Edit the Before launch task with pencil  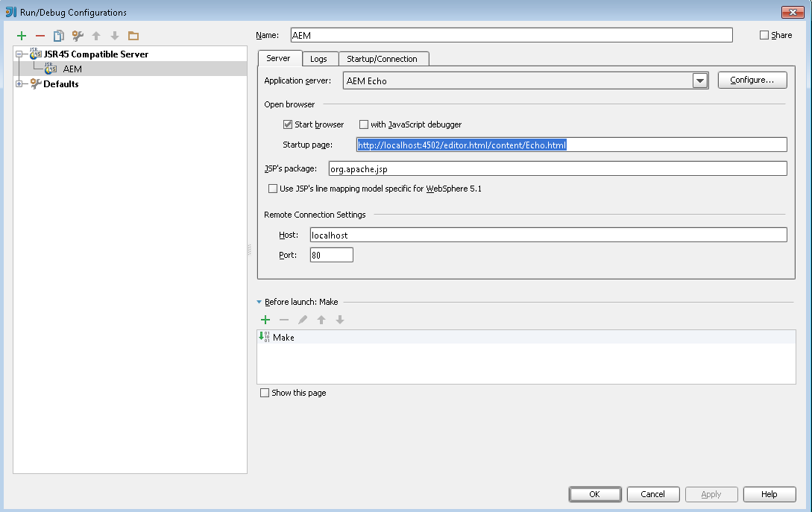coord(303,320)
